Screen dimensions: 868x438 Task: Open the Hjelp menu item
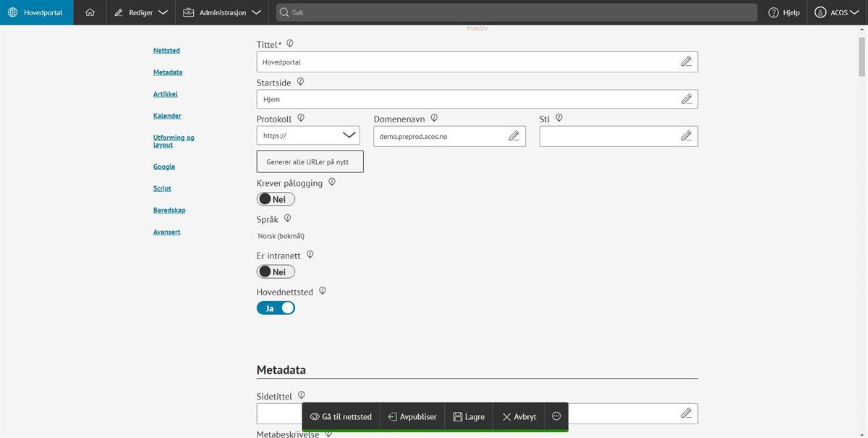(784, 12)
